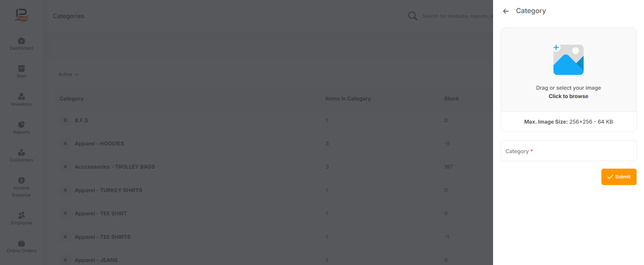Viewport: 644px width, 265px height.
Task: Click avatar beside Acccessories - TROLLEY BAGS
Action: pos(65,167)
